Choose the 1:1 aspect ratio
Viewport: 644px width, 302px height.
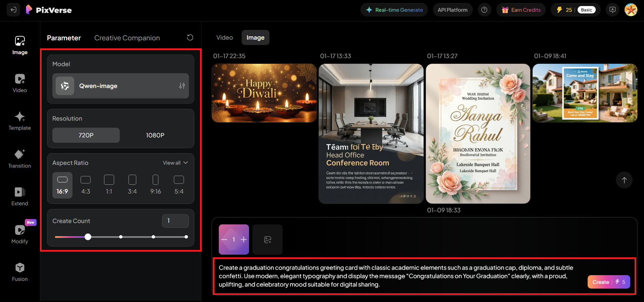(x=109, y=185)
